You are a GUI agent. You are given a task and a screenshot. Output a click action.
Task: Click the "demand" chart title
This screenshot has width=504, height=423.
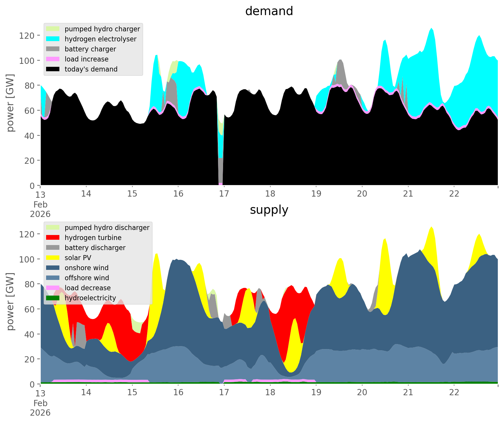click(269, 11)
